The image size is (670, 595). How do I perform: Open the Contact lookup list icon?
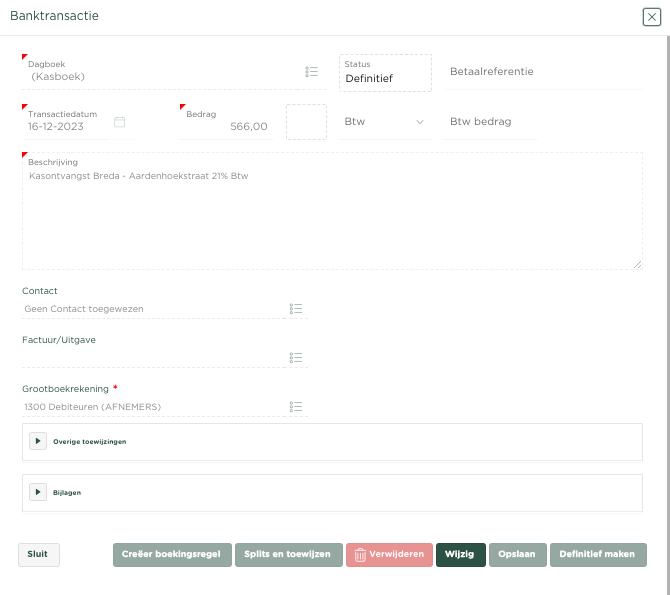tap(296, 309)
